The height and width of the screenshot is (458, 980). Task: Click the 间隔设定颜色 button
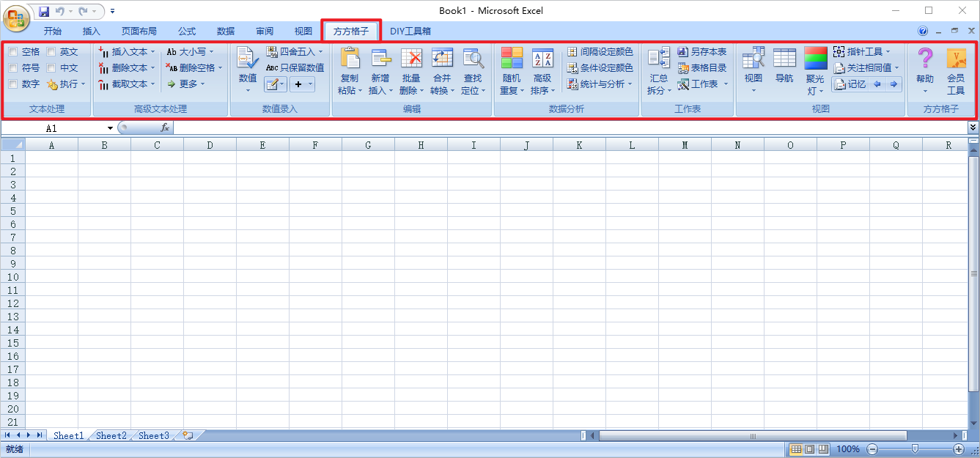(600, 52)
